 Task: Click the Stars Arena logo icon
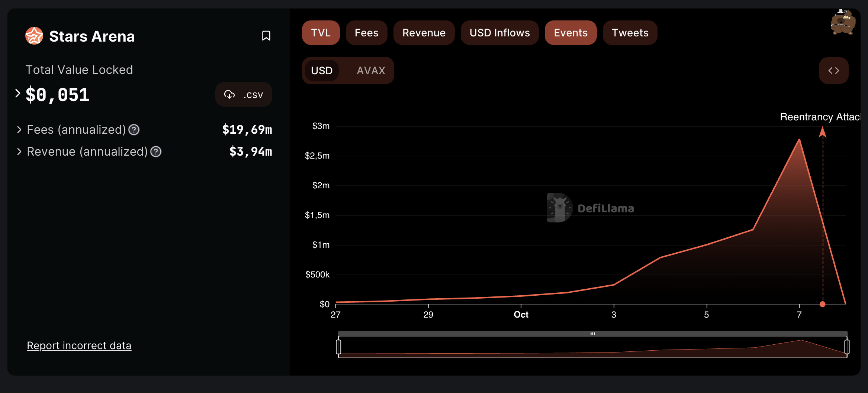34,36
